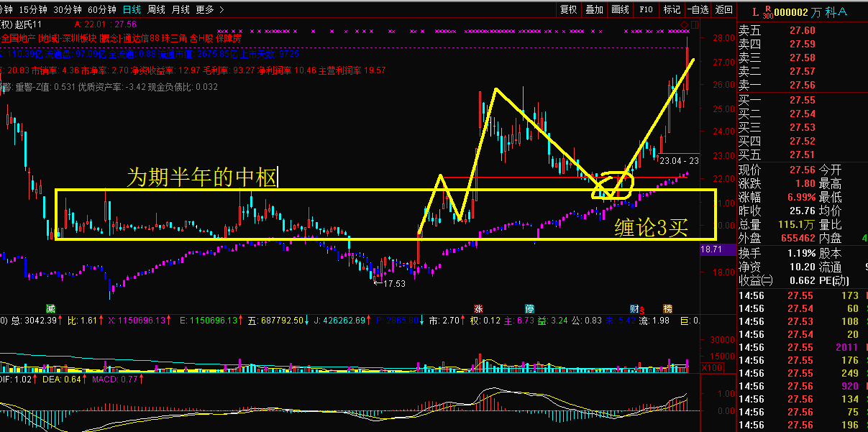Click the X100 volume scale label
This screenshot has height=432, width=868.
tap(712, 367)
